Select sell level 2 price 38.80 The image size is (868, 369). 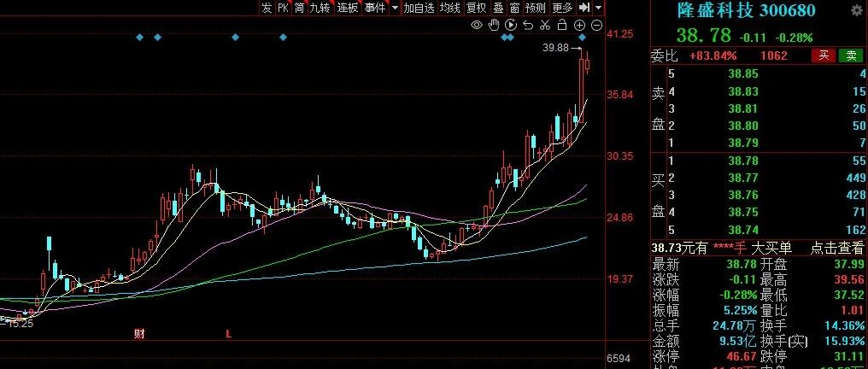pyautogui.click(x=743, y=126)
